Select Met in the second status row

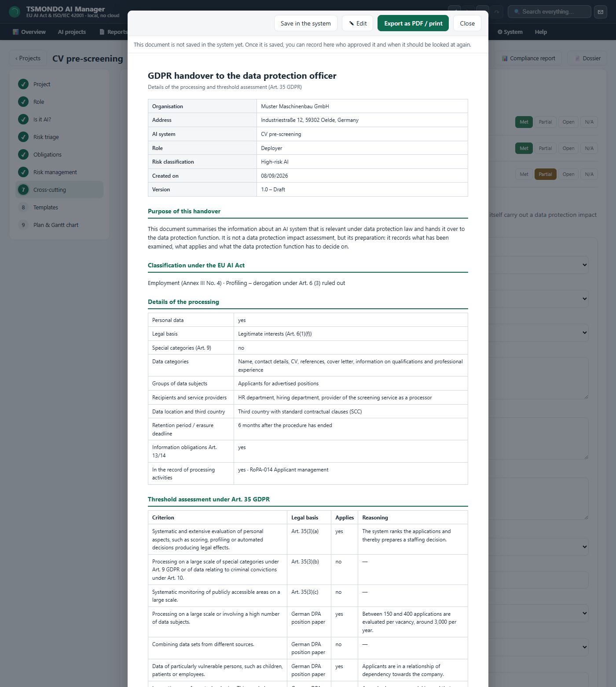(524, 148)
